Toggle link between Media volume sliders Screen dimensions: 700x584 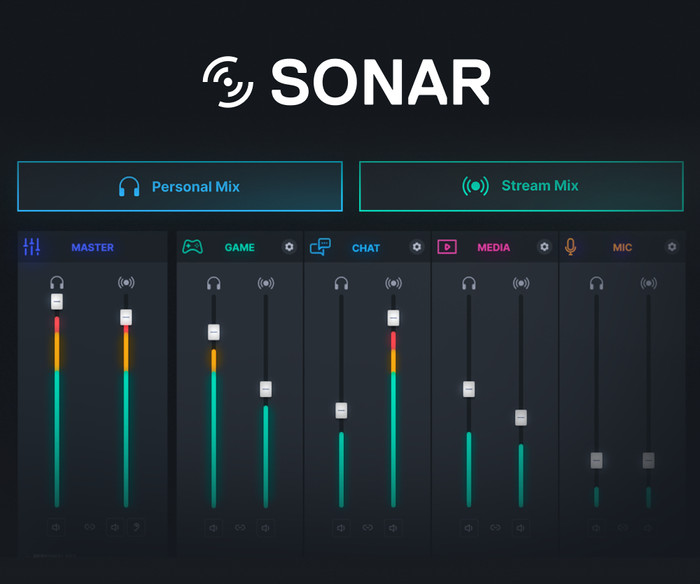[494, 527]
